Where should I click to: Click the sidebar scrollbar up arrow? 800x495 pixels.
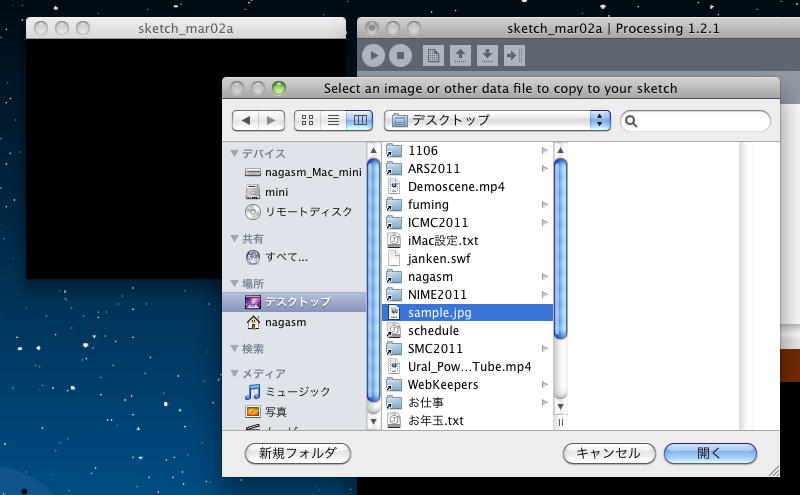(x=373, y=150)
